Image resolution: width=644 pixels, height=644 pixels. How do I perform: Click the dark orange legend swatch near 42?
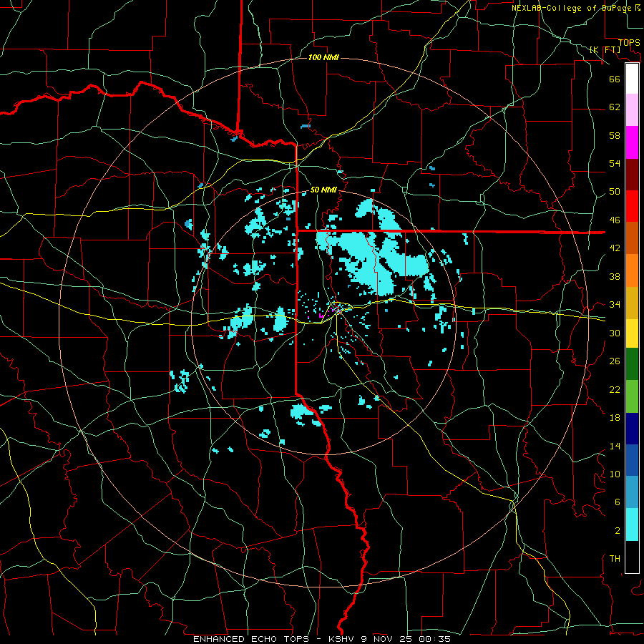[x=632, y=238]
